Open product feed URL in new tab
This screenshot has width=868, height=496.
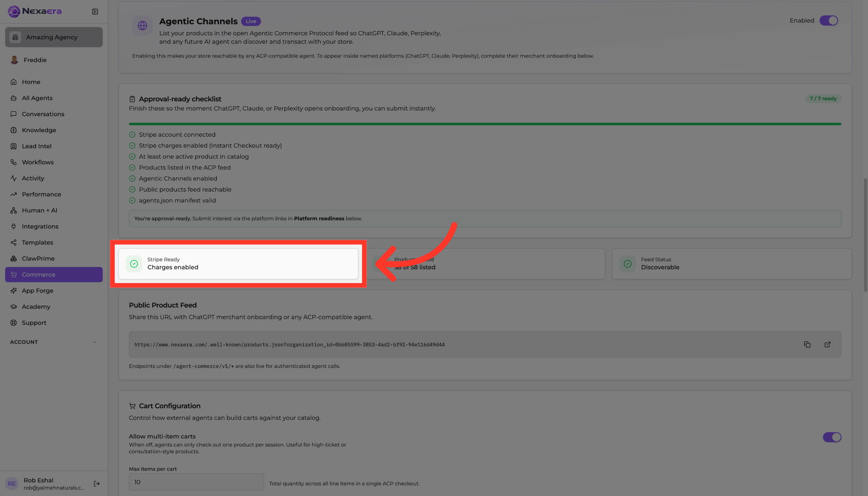coord(828,345)
